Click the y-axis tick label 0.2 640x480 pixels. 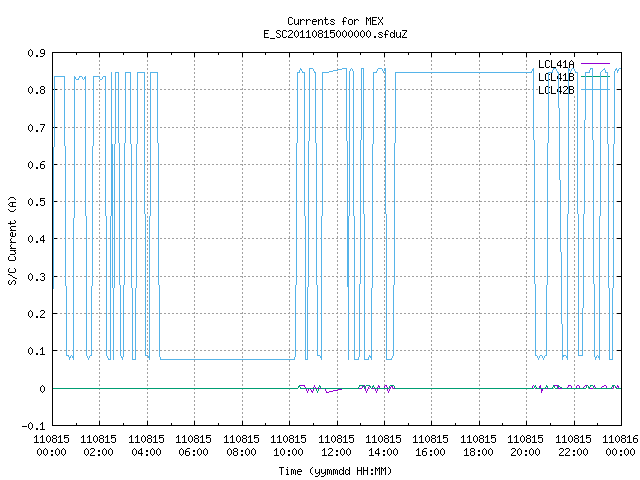pyautogui.click(x=36, y=314)
